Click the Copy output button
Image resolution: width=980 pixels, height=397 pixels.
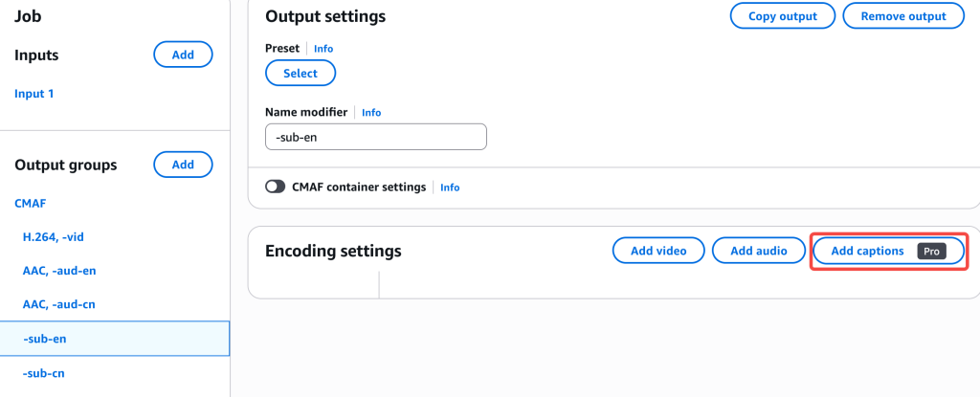tap(782, 16)
